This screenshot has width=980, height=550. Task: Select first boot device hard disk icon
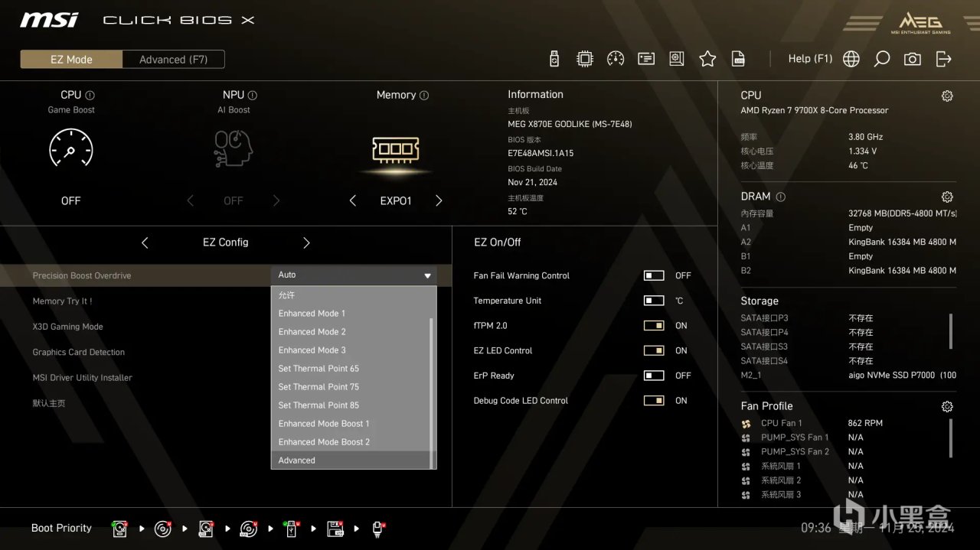pyautogui.click(x=120, y=529)
